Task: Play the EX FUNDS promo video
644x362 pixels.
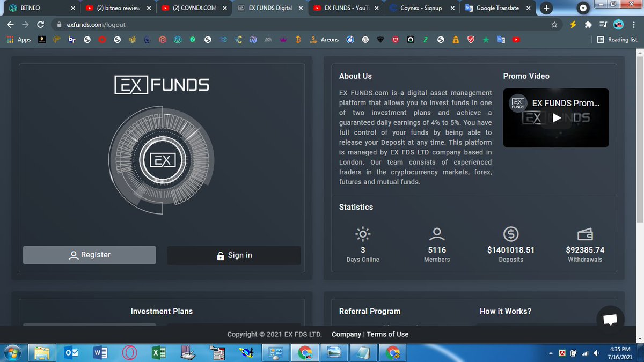Action: pos(556,118)
